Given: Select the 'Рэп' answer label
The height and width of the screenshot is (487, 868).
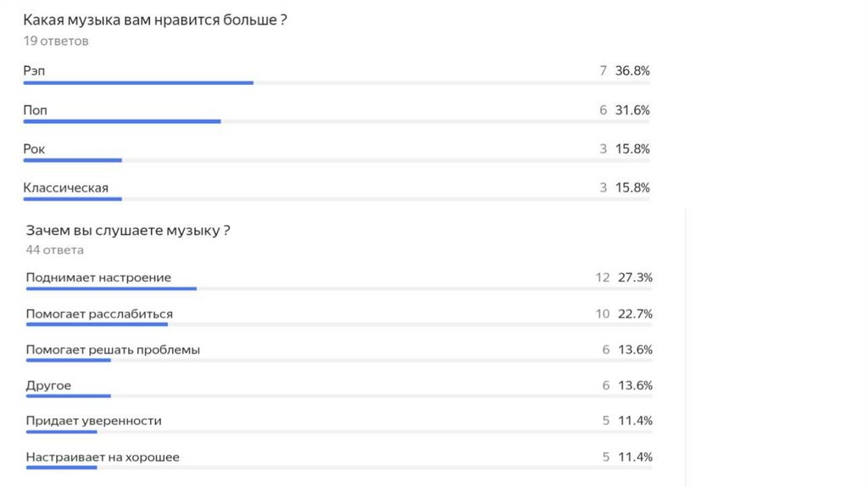Looking at the screenshot, I should (33, 71).
